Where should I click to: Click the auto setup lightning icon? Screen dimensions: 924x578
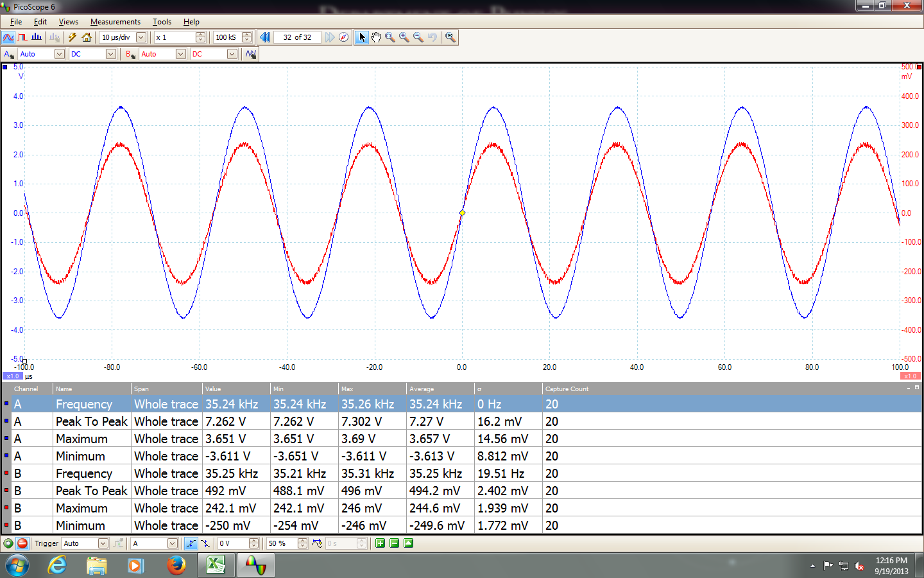click(x=73, y=37)
